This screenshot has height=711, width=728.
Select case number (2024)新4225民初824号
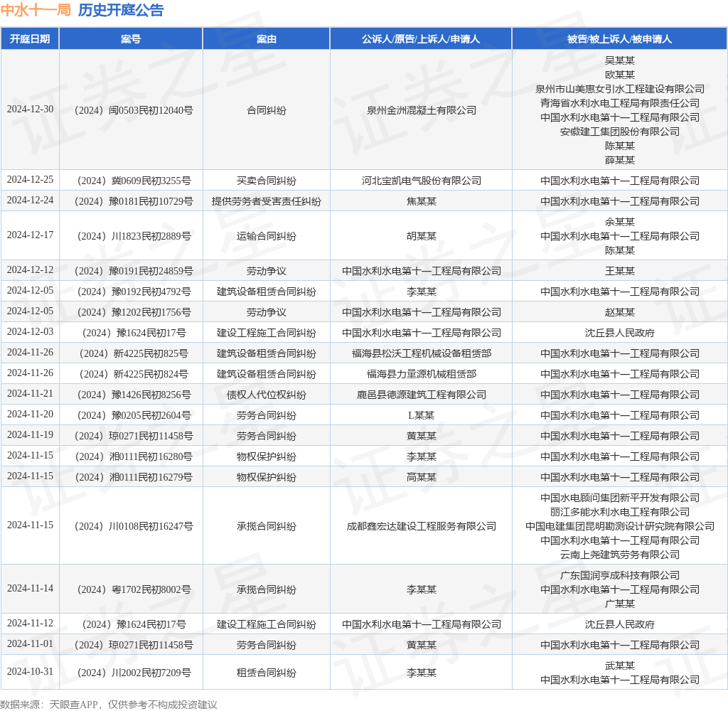click(x=134, y=374)
